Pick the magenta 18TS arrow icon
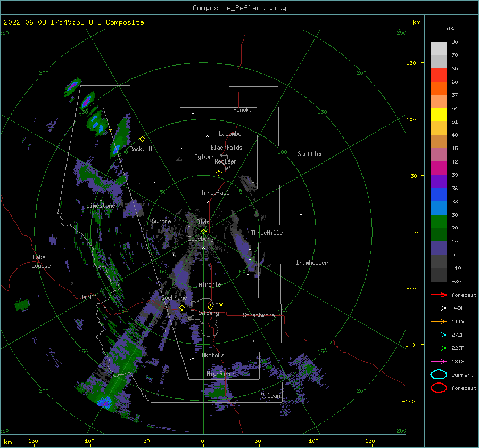The width and height of the screenshot is (479, 448). point(439,362)
